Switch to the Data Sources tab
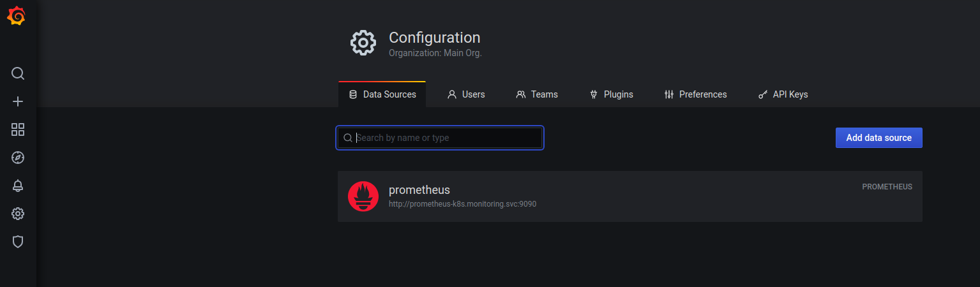980x287 pixels. click(382, 94)
